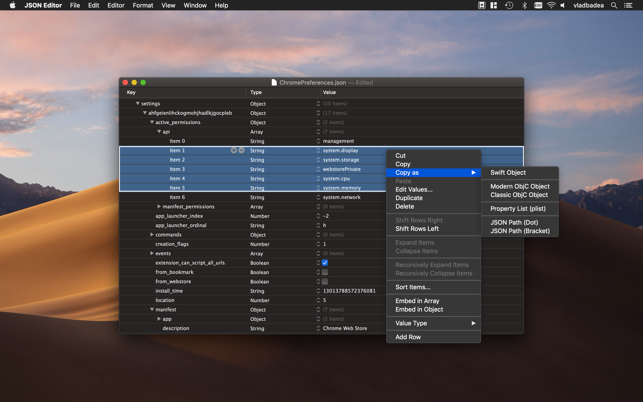The image size is (643, 402).
Task: Open the Edit menu
Action: pos(93,5)
